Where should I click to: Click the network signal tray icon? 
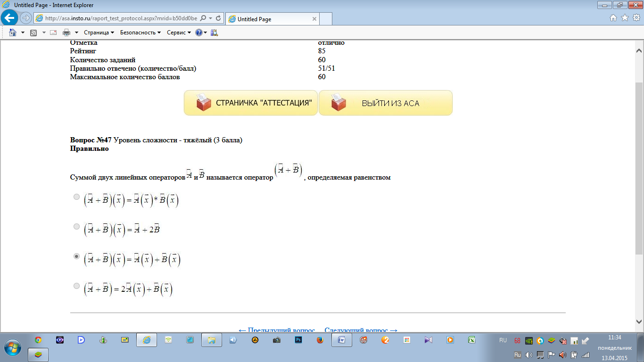tap(585, 354)
